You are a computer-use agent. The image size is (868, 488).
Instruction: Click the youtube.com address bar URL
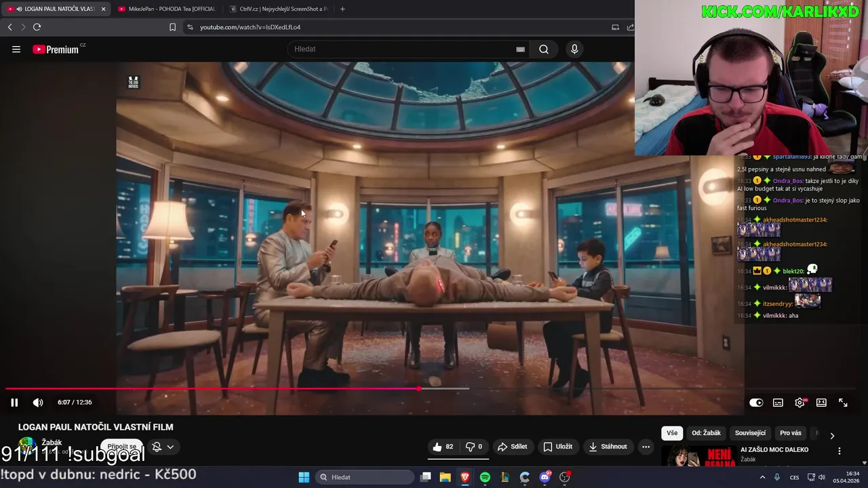point(250,27)
